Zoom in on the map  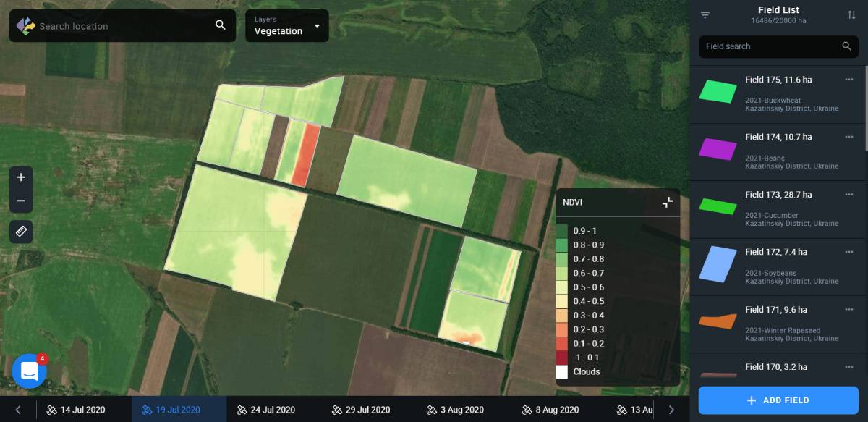(x=21, y=177)
